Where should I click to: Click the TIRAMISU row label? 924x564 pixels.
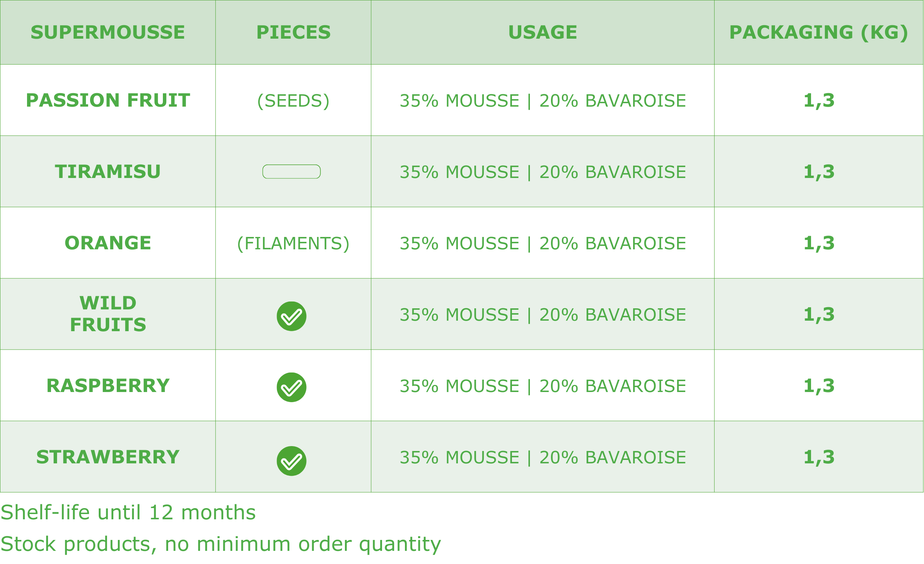pos(108,172)
